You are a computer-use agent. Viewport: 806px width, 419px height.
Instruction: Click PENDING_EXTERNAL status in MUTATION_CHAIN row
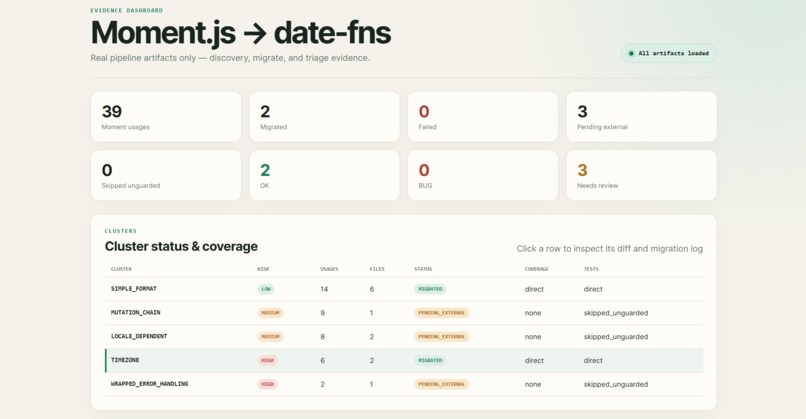(x=442, y=313)
